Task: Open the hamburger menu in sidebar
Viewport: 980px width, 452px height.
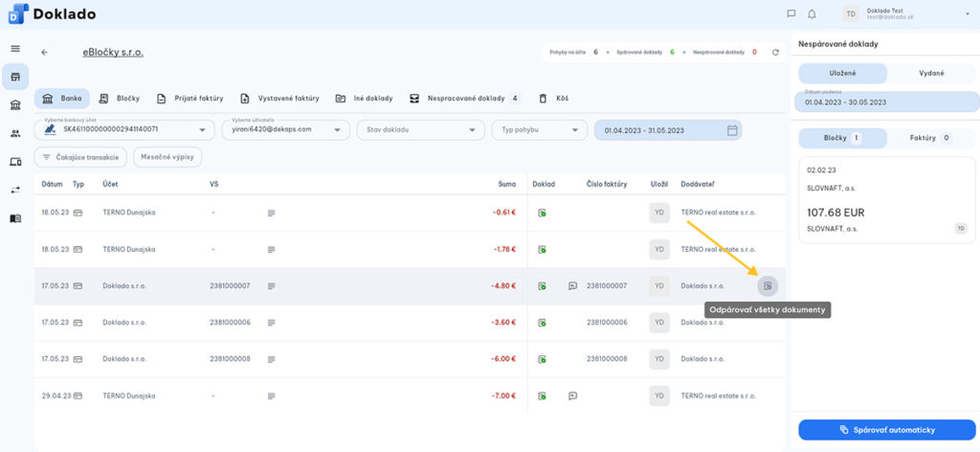Action: [x=15, y=49]
